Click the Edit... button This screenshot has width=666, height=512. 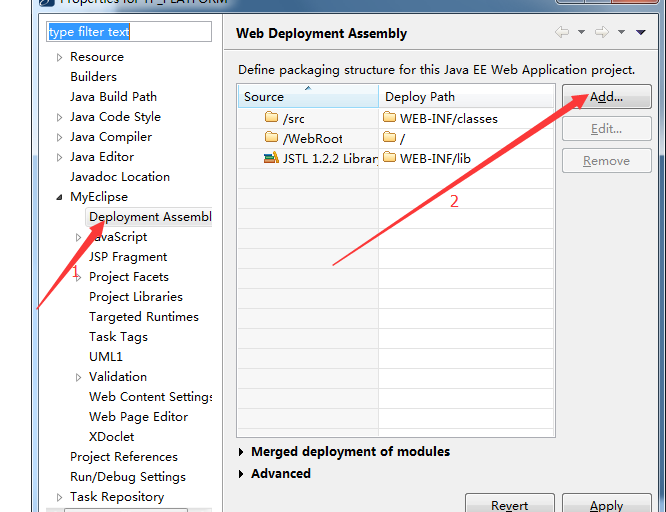(607, 129)
